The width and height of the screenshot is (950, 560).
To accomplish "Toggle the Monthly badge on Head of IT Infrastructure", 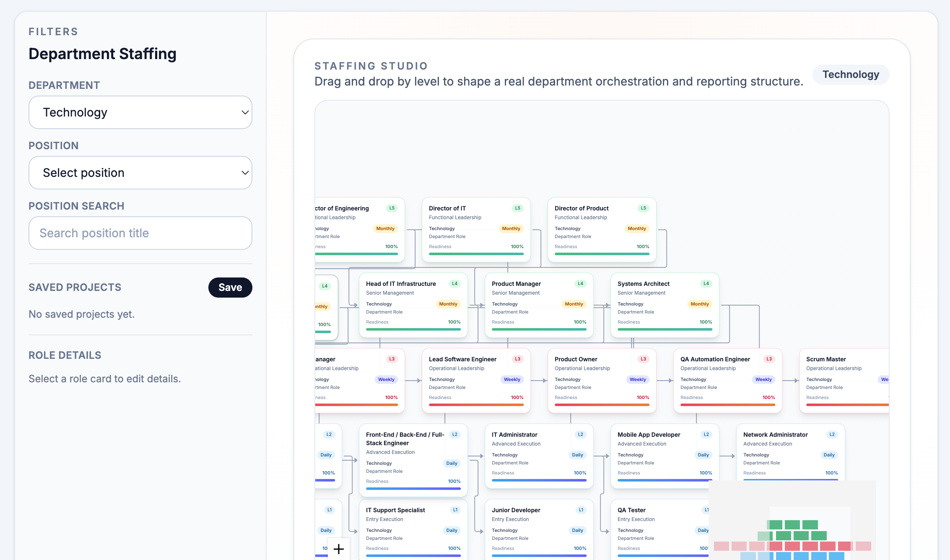I will click(448, 304).
